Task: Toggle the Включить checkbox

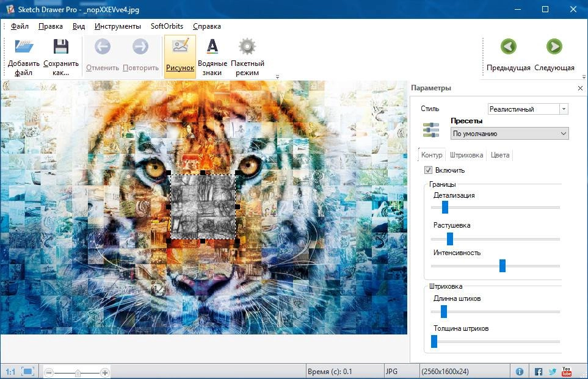Action: click(428, 170)
